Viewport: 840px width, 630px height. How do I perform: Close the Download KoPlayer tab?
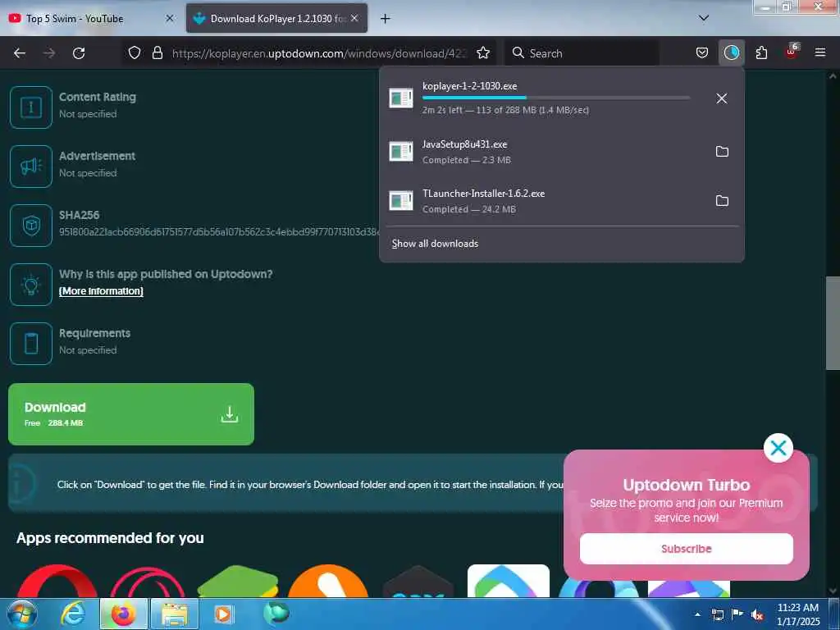coord(354,18)
